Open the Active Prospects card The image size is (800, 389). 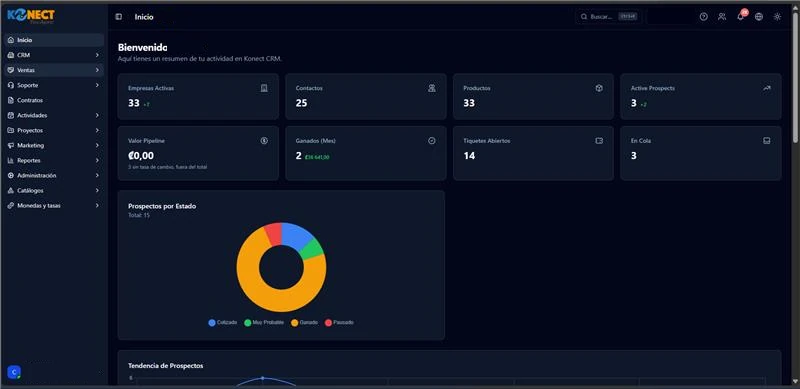701,96
